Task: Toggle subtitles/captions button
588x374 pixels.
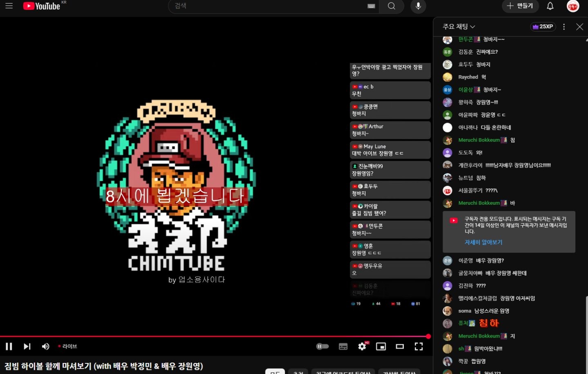Action: coord(343,347)
